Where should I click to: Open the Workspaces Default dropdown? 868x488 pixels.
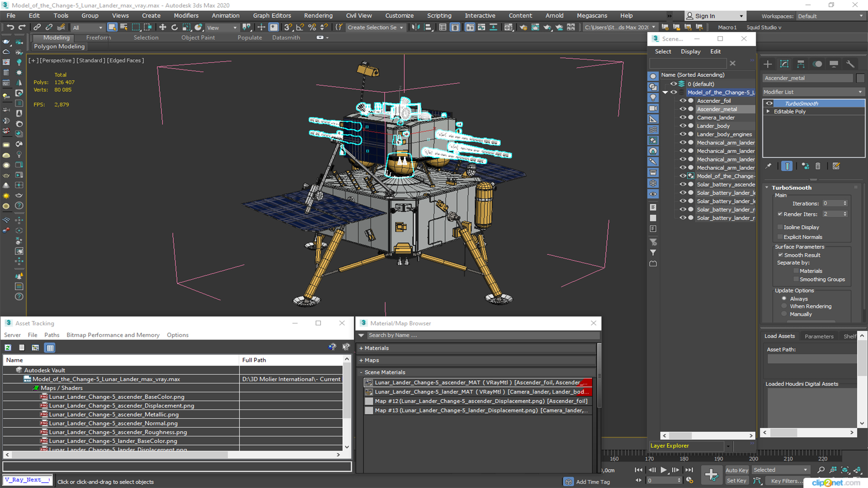830,16
